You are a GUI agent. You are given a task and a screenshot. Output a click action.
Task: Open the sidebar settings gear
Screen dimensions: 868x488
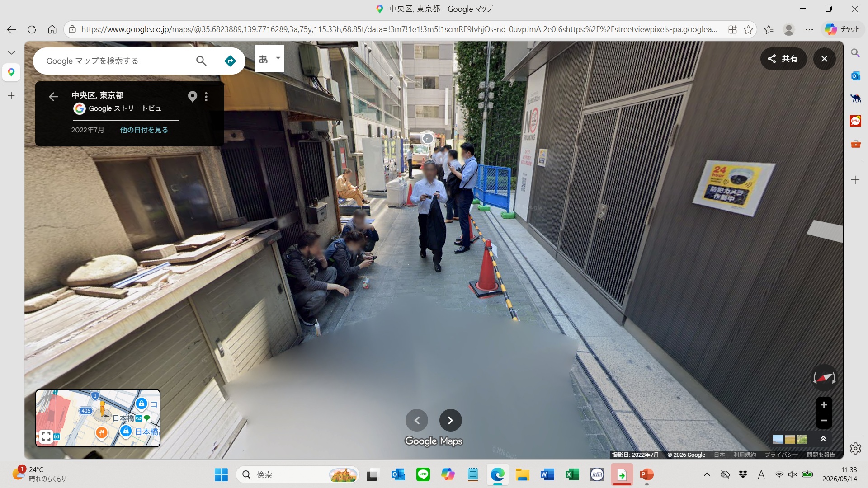tap(855, 449)
